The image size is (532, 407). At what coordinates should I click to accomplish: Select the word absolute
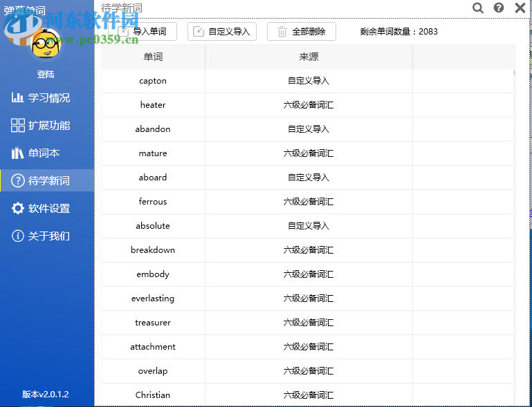[x=153, y=226]
